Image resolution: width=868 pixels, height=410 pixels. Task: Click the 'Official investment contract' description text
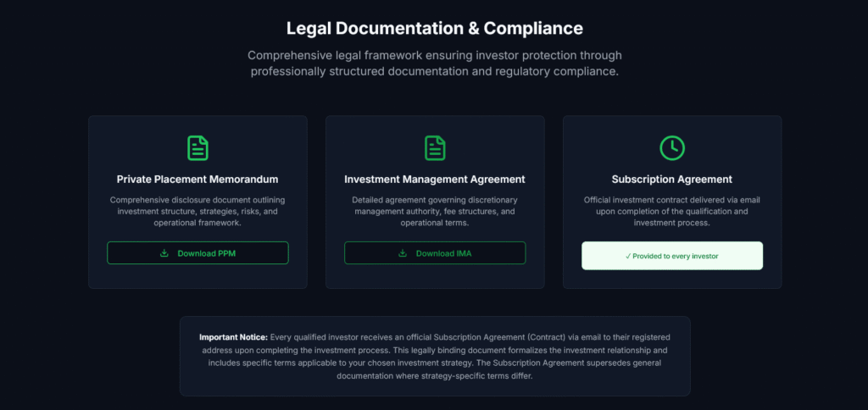(672, 211)
